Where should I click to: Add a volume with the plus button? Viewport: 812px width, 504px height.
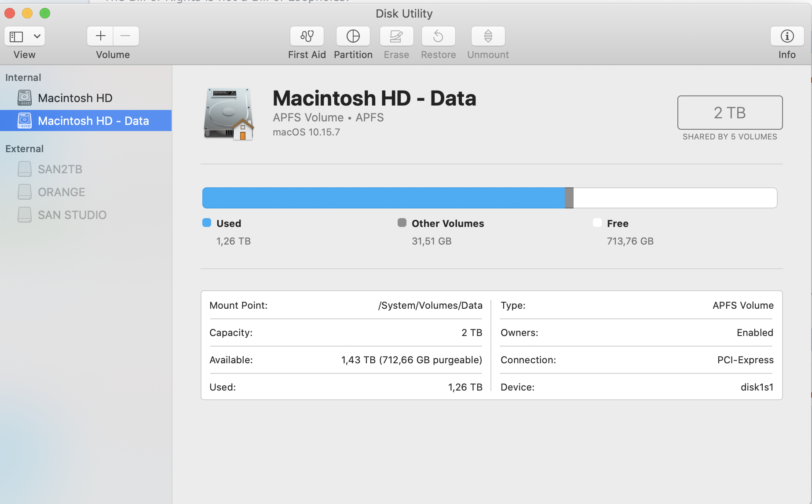click(x=100, y=36)
